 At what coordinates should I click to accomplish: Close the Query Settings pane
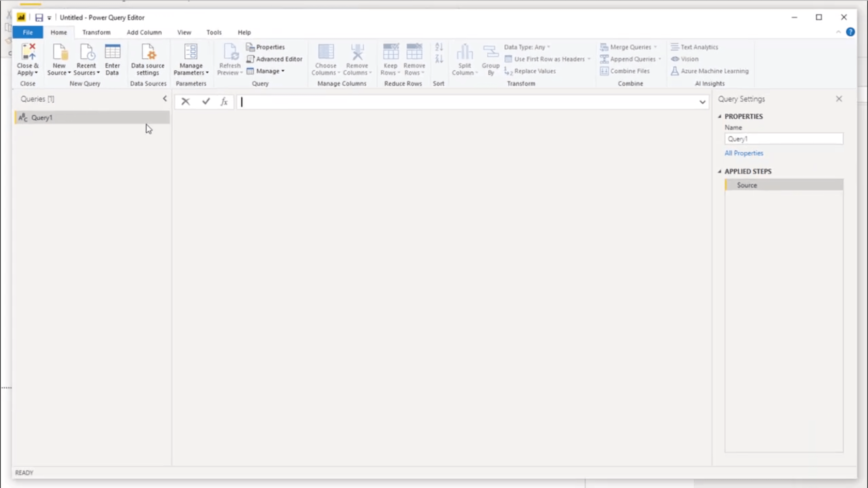tap(839, 99)
